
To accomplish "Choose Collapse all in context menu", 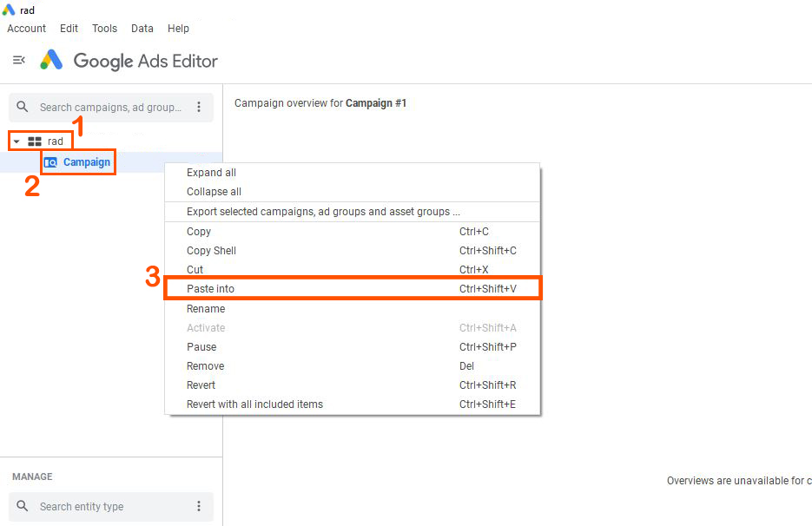I will (x=352, y=192).
